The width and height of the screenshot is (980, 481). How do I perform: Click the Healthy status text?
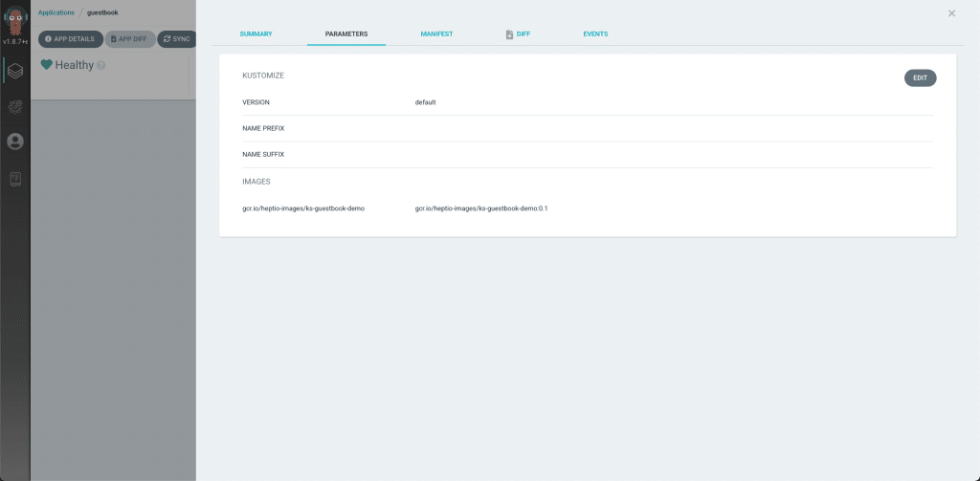pos(75,65)
